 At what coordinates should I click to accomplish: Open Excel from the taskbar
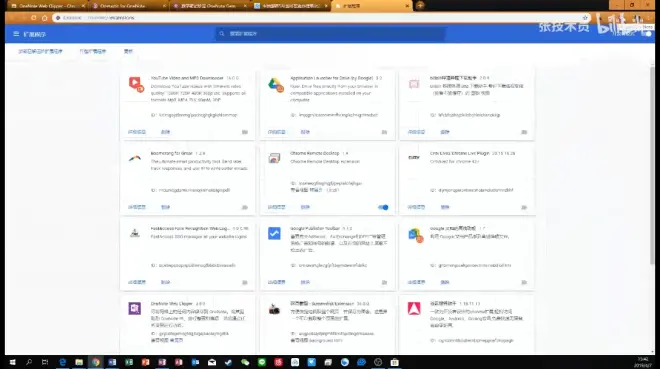[x=129, y=362]
